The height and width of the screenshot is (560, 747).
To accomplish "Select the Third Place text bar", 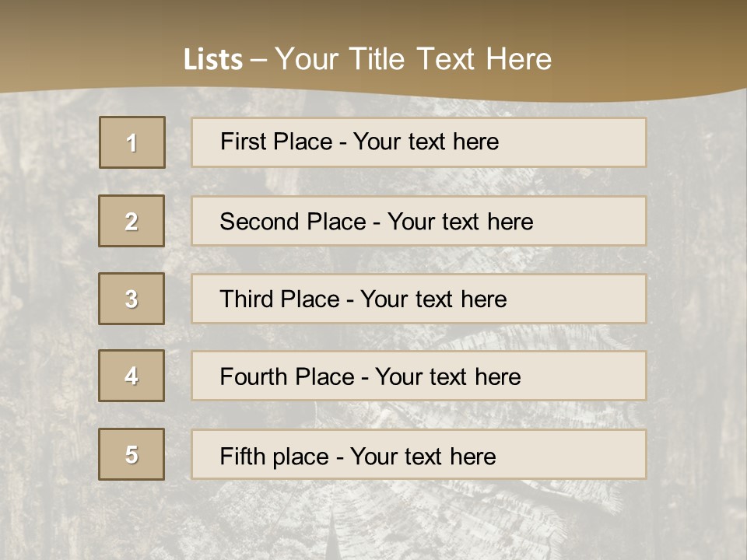I will (419, 299).
